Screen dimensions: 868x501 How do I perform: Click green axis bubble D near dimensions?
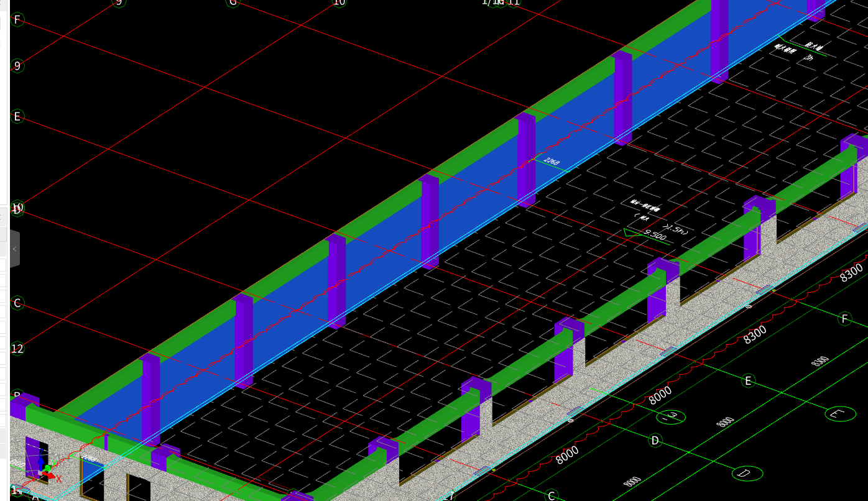pyautogui.click(x=655, y=441)
